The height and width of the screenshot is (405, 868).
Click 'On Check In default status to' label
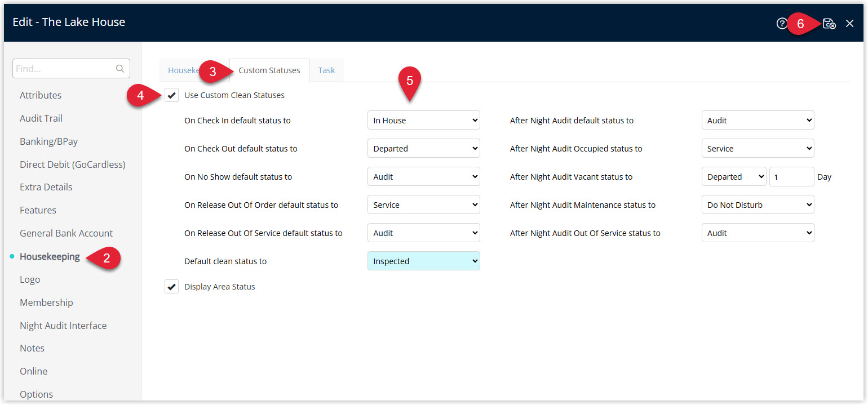(237, 121)
